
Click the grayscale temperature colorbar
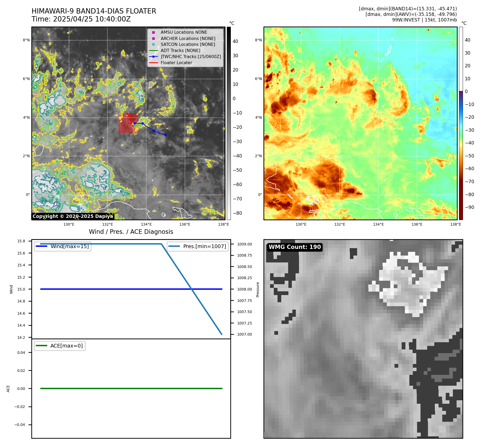tap(229, 123)
